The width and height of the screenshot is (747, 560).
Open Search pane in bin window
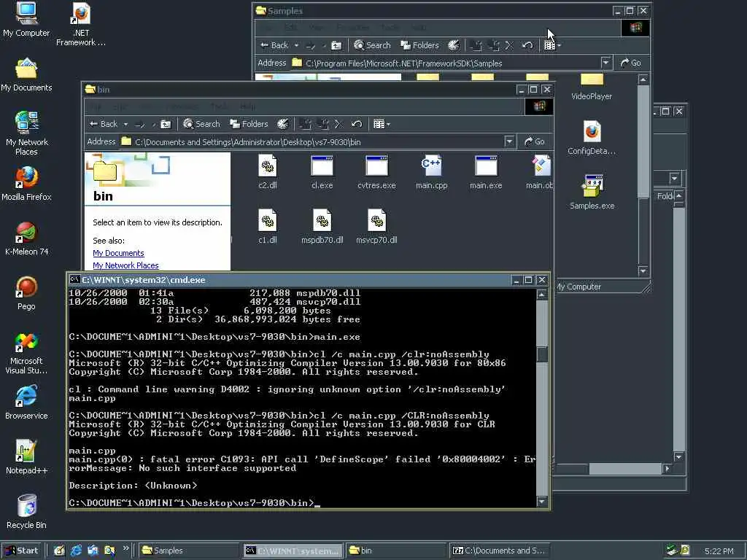click(202, 124)
